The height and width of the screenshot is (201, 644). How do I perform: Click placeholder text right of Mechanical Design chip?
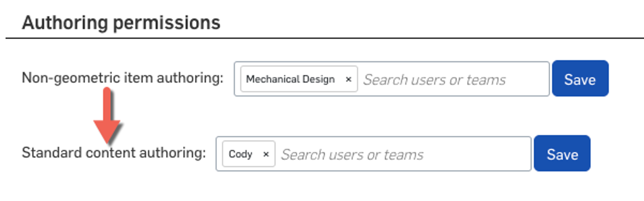(435, 80)
